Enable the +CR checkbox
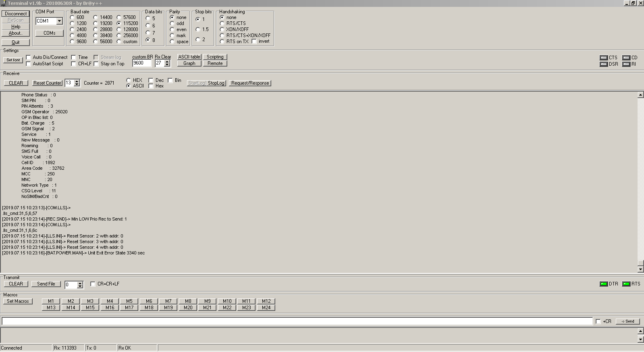This screenshot has height=352, width=644. tap(598, 321)
